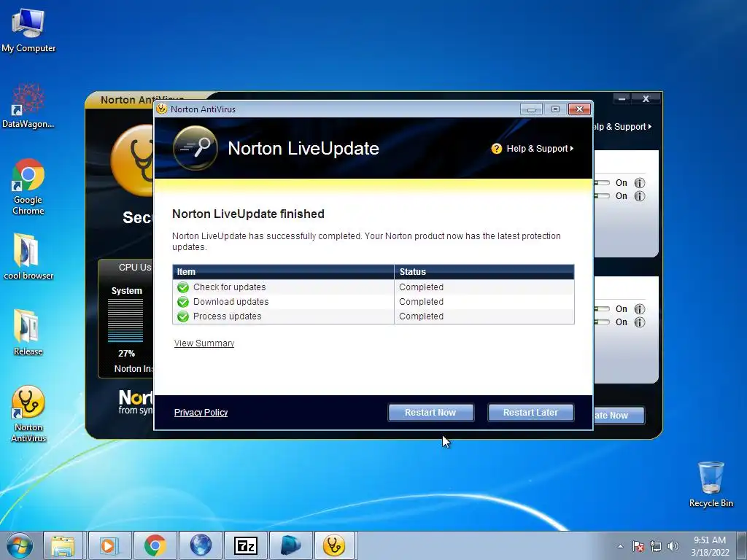
Task: Click the Status column header
Action: [x=484, y=272]
